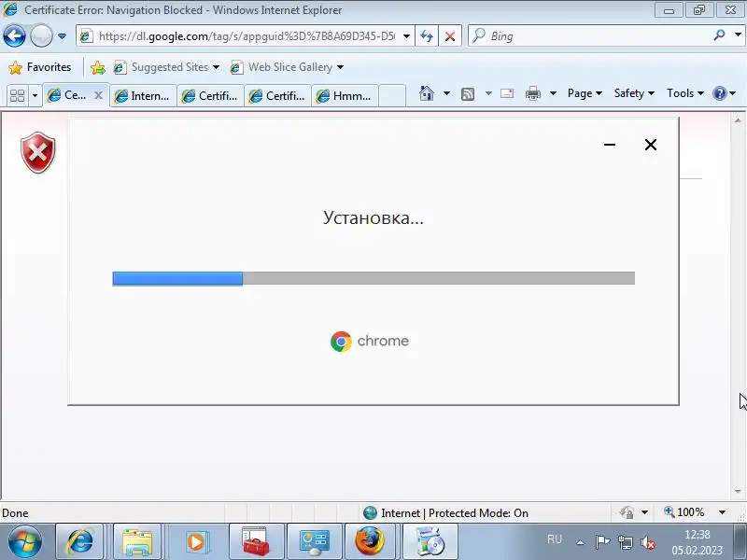Click the Add to Favorites Bar star icon
747x560 pixels.
pos(98,67)
